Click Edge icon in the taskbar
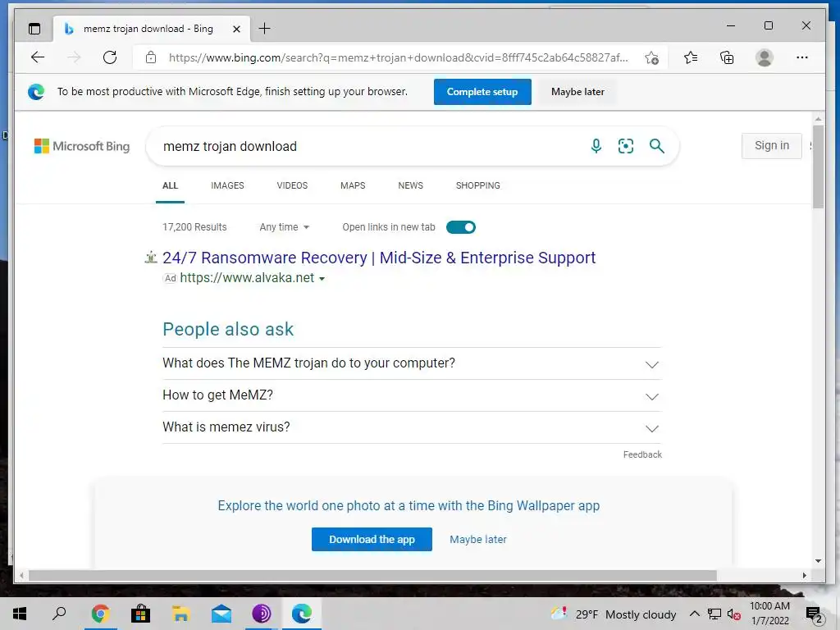Viewport: 840px width, 630px height. [302, 614]
